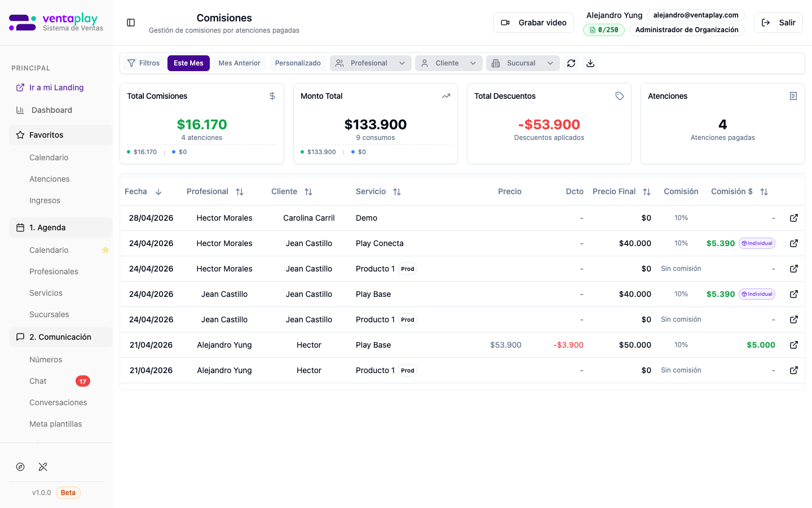Select the Mes Anterior period tab

(x=239, y=63)
